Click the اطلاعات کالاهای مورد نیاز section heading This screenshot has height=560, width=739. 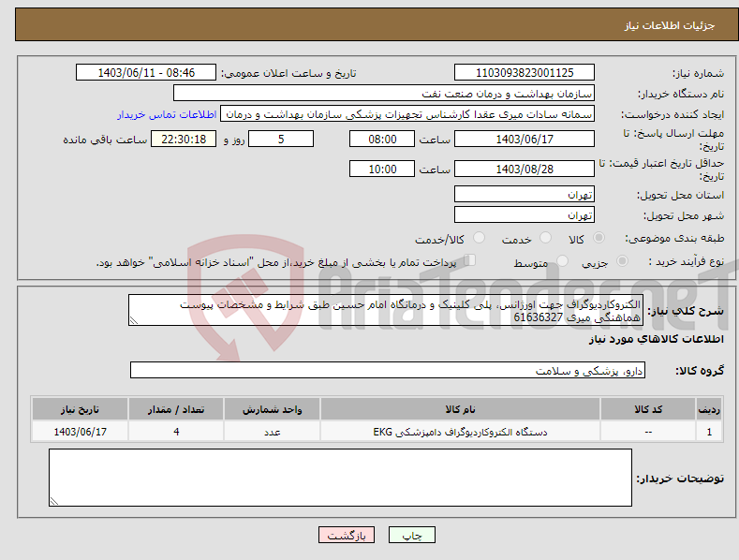point(656,339)
